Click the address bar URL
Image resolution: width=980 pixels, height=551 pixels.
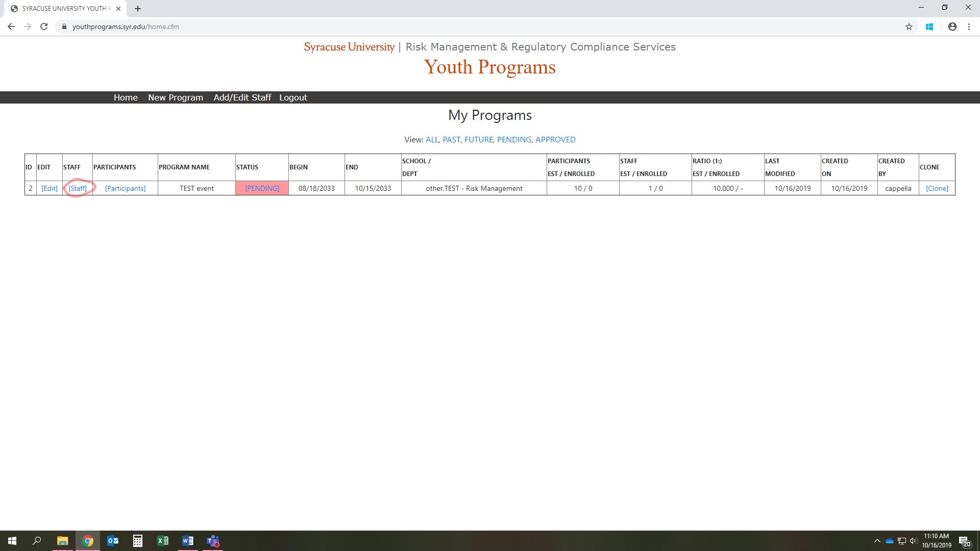126,27
